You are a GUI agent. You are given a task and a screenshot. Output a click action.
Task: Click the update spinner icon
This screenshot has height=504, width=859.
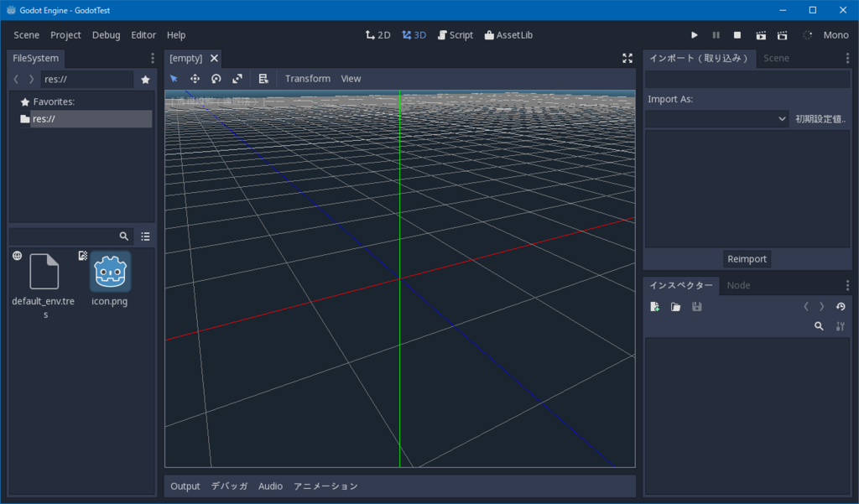(808, 35)
